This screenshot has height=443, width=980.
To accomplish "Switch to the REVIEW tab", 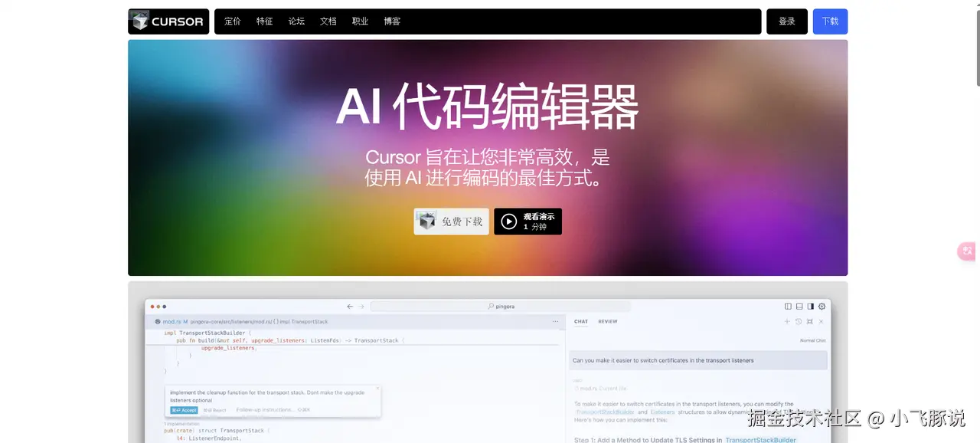I will [608, 322].
